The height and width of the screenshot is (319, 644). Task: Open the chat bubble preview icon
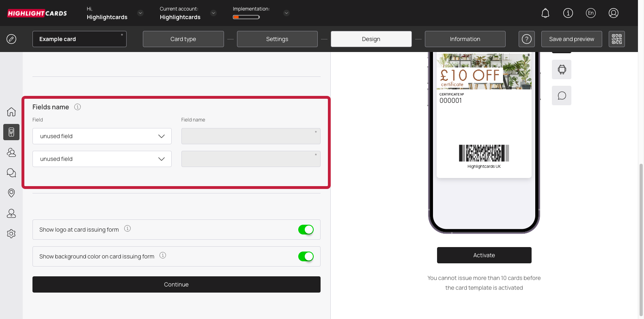(562, 95)
